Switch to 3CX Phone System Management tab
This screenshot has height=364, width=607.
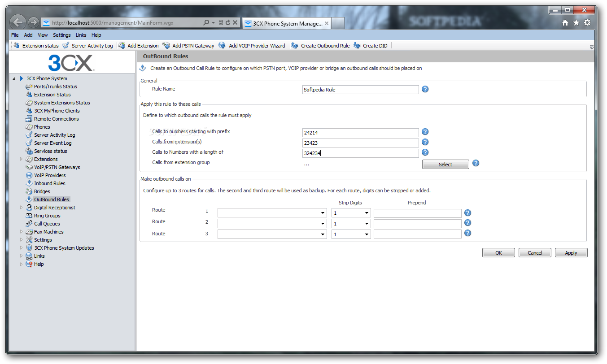tap(287, 23)
